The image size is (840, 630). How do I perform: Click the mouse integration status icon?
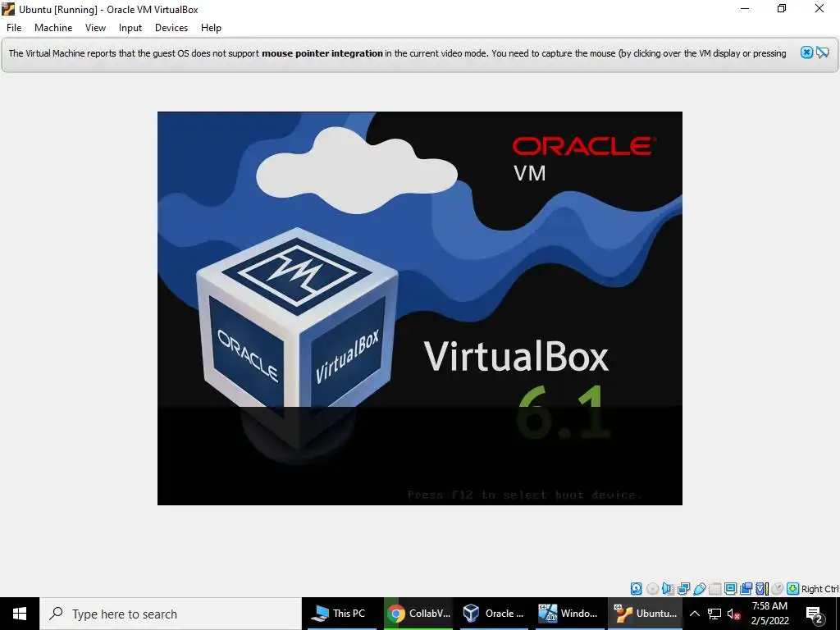pyautogui.click(x=778, y=589)
